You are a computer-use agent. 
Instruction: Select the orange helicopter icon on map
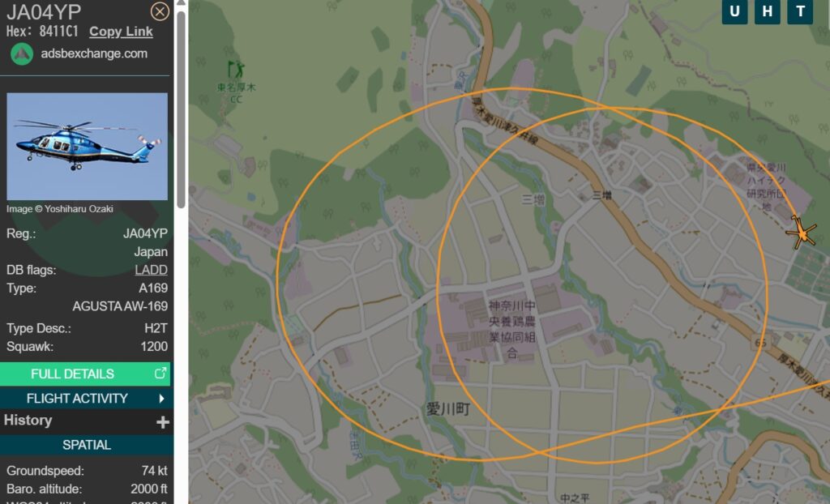tap(802, 233)
